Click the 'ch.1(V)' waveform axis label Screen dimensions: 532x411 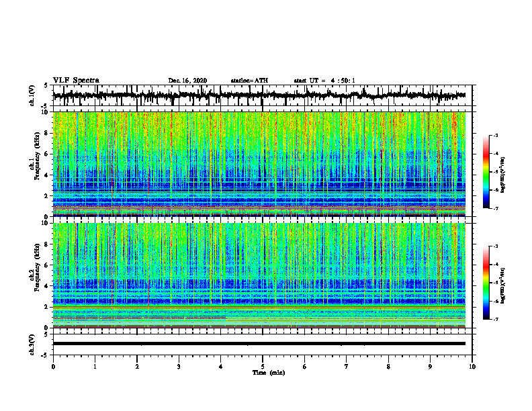tap(32, 95)
